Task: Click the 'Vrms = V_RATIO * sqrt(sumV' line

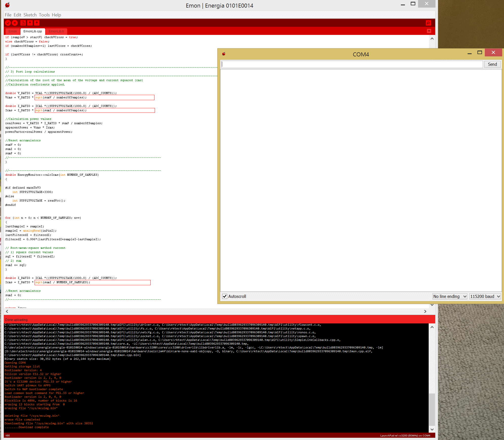Action: coord(46,97)
